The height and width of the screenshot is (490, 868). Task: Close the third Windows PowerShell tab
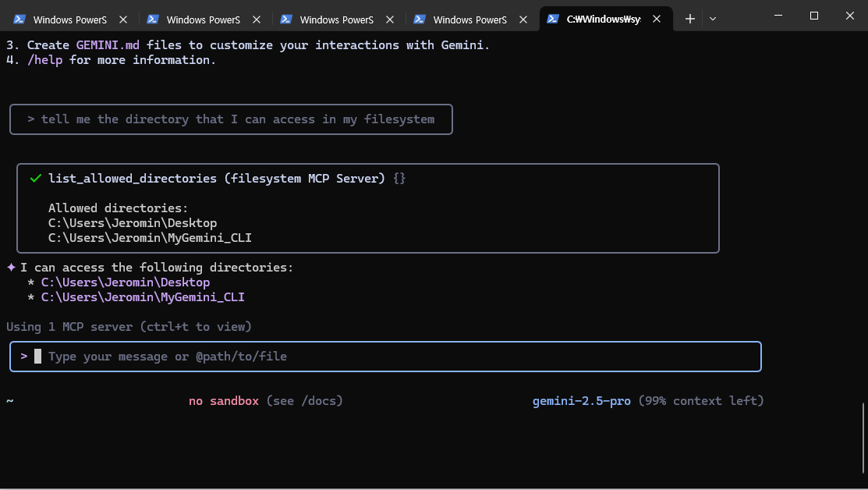coord(390,20)
